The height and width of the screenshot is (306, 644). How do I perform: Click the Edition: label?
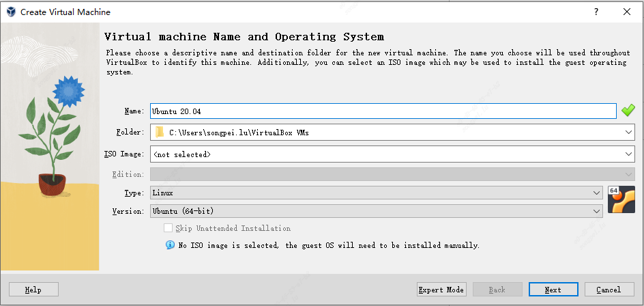tap(128, 174)
